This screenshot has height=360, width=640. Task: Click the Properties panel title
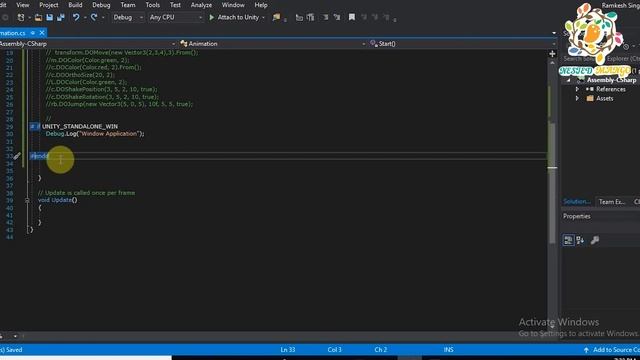click(x=577, y=216)
